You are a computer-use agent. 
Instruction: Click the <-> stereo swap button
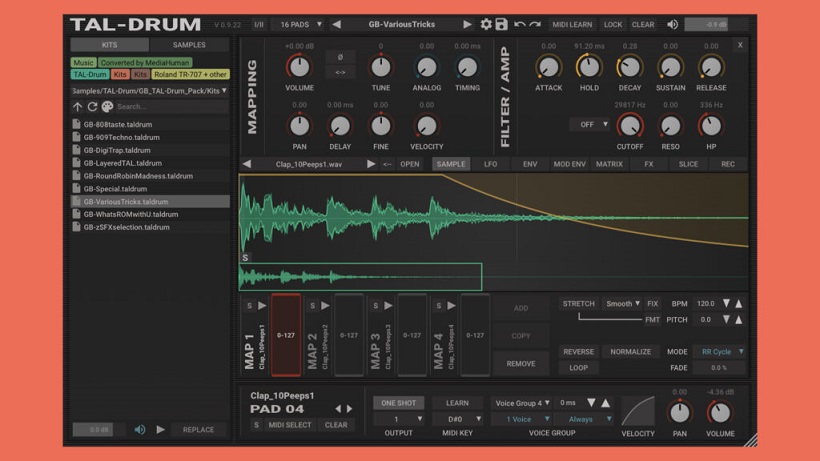(x=340, y=72)
